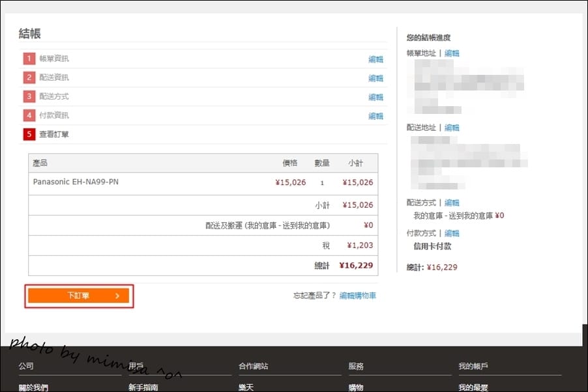Open 編輯購物車 to edit the cart
This screenshot has width=588, height=392.
358,295
